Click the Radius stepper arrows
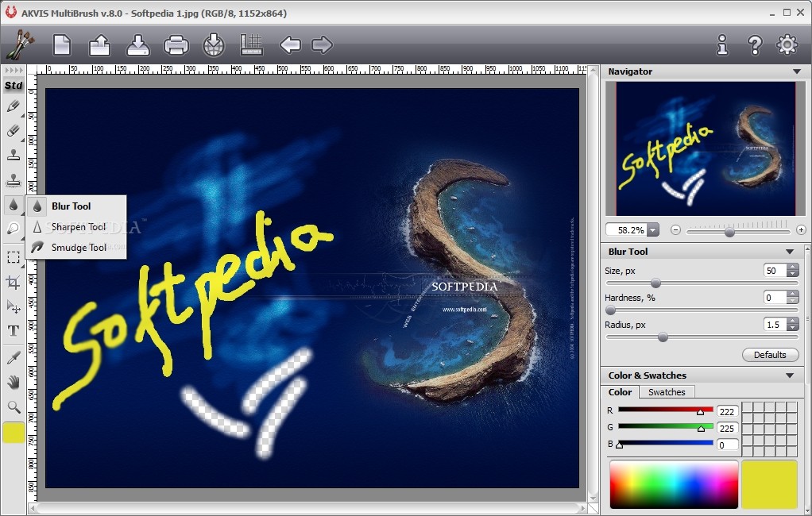This screenshot has width=812, height=516. click(x=793, y=324)
